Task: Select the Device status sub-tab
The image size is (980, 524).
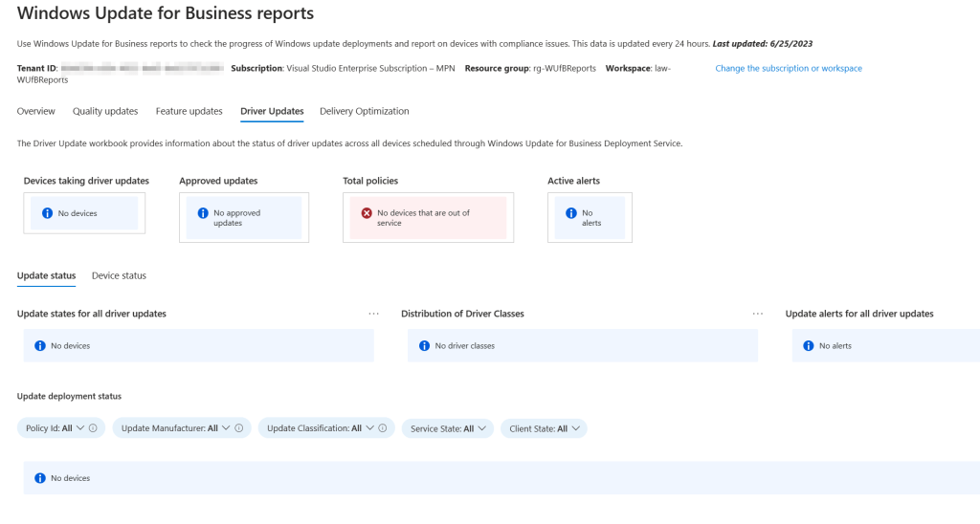Action: click(119, 275)
